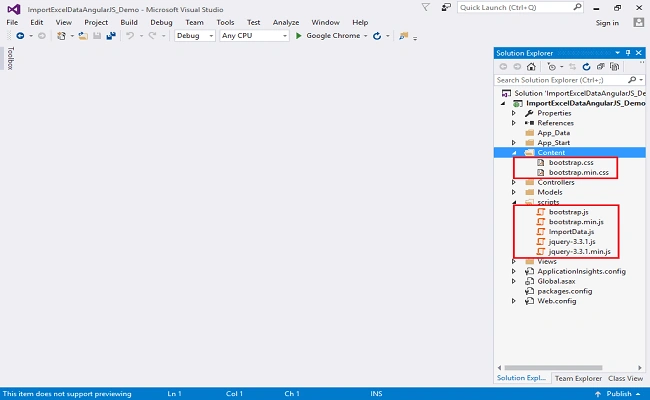
Task: Click Show All Files icon in Solution Explorer
Action: [614, 66]
